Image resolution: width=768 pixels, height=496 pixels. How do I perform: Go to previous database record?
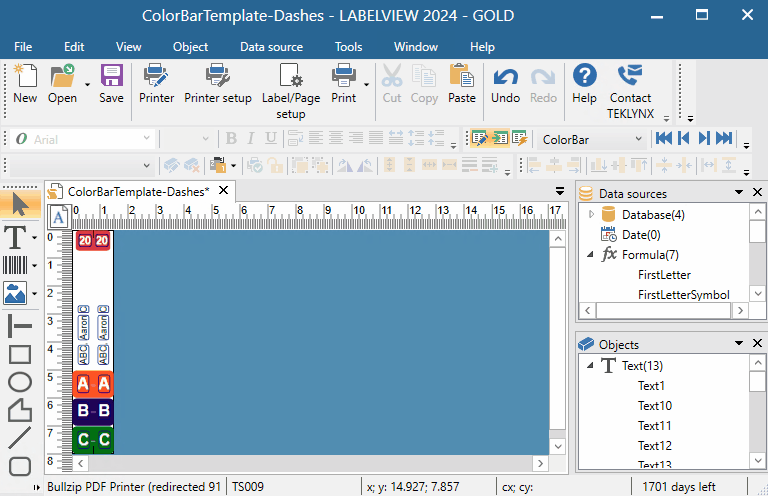[684, 139]
